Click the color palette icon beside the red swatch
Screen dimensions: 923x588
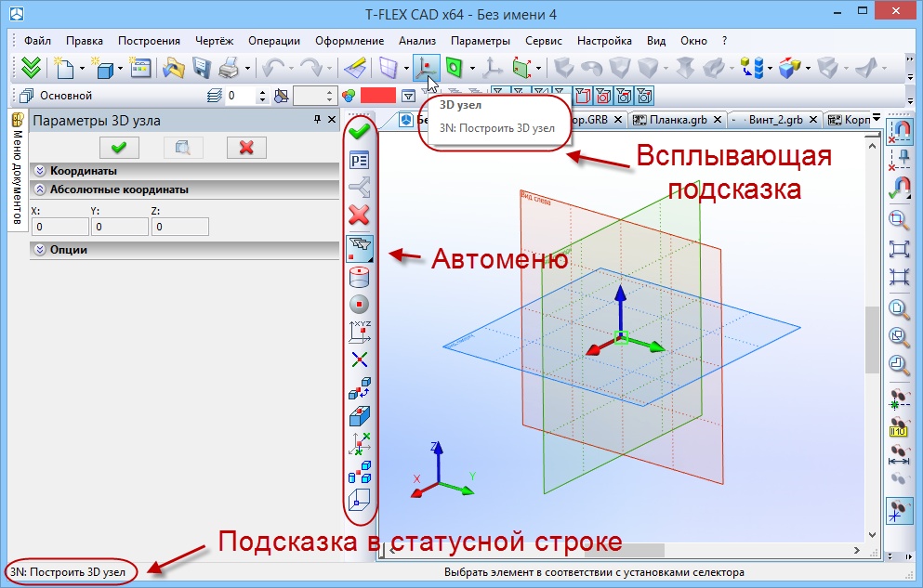pyautogui.click(x=349, y=96)
